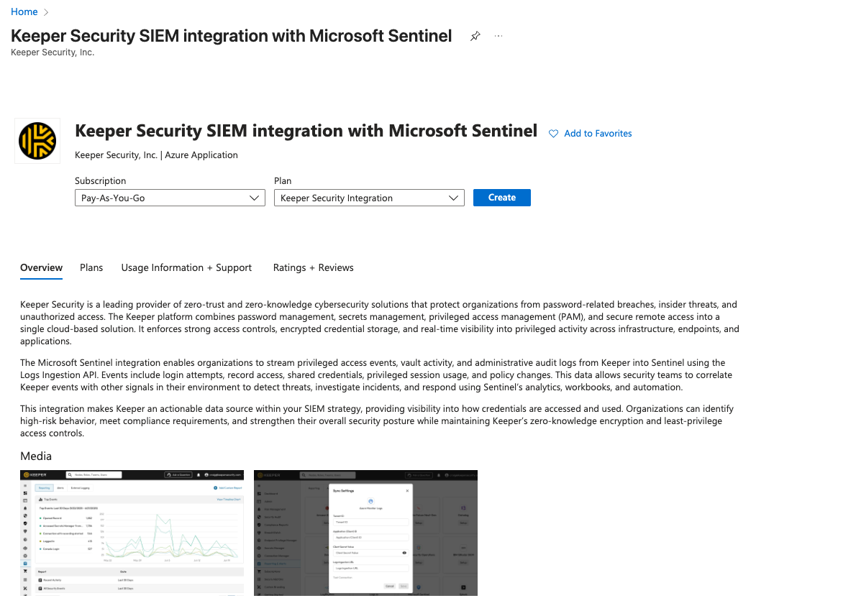
Task: Click the Media section heading
Action: click(x=36, y=456)
